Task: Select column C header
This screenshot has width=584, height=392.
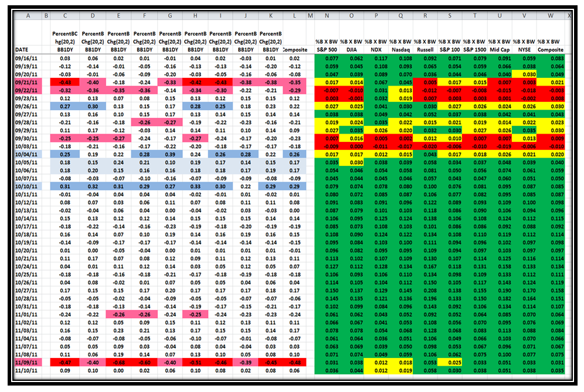Action: (x=65, y=16)
